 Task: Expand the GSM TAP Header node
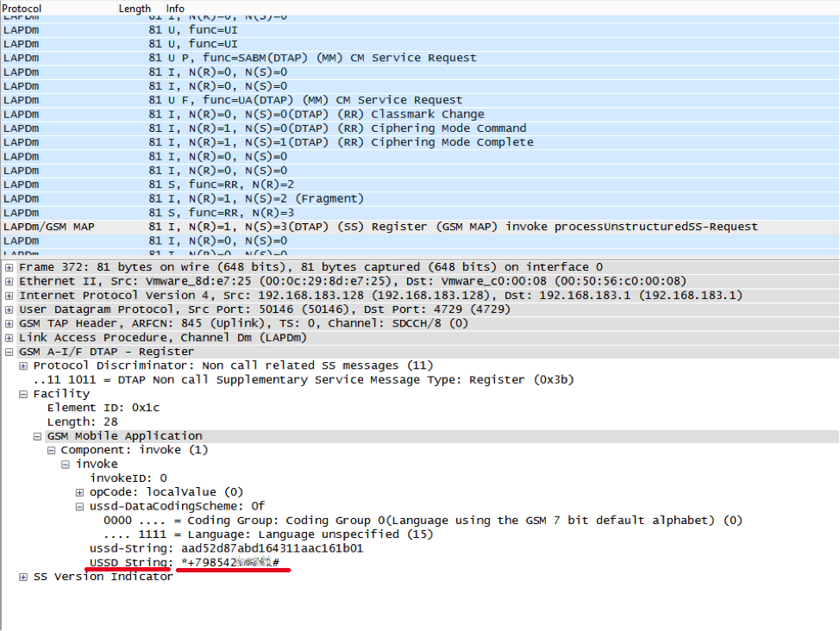click(9, 323)
